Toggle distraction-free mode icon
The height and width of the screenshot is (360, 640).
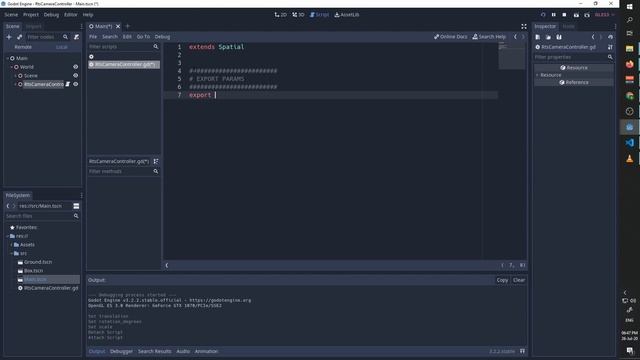coord(524,26)
